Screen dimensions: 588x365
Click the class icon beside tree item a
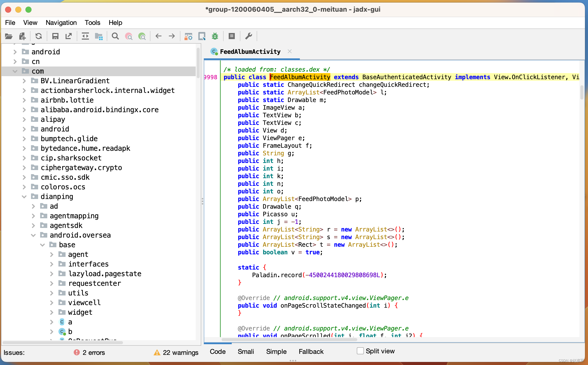coord(62,322)
